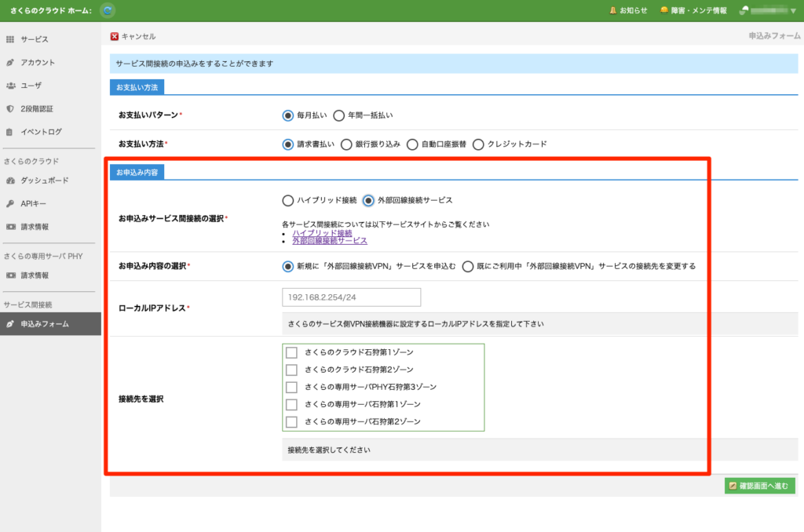Image resolution: width=804 pixels, height=532 pixels.
Task: Check さくらの専用サーバ石狩第1ゾーン
Action: click(291, 404)
